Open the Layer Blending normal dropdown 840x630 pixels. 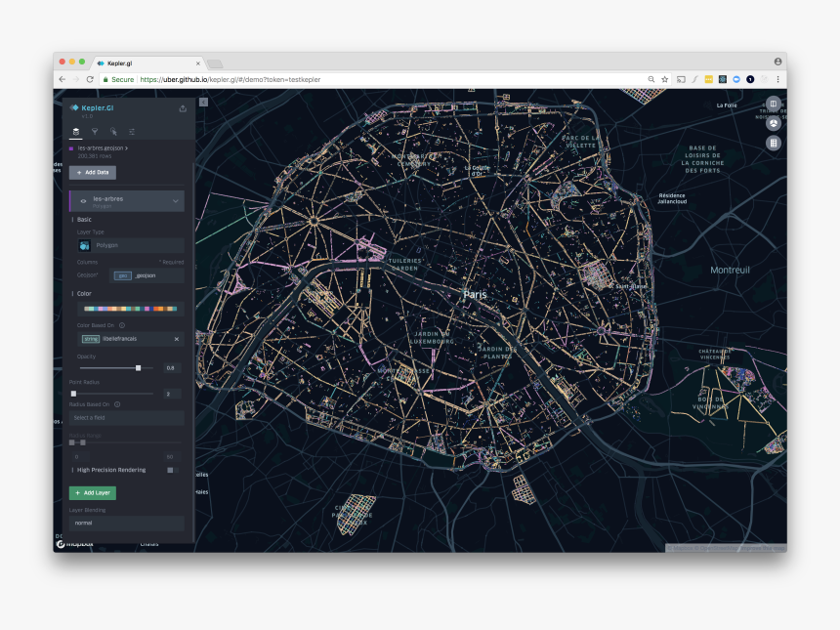126,523
